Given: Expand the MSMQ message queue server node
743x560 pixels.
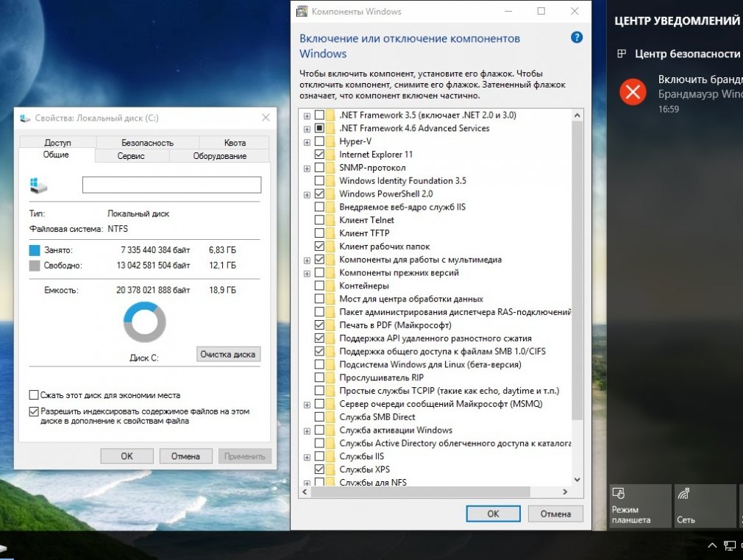Looking at the screenshot, I should pyautogui.click(x=307, y=405).
